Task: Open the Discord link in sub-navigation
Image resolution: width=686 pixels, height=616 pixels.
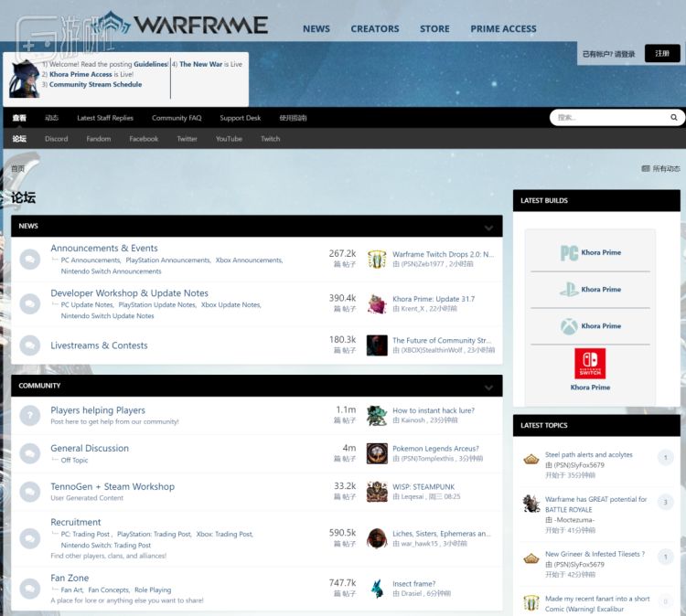Action: 57,139
